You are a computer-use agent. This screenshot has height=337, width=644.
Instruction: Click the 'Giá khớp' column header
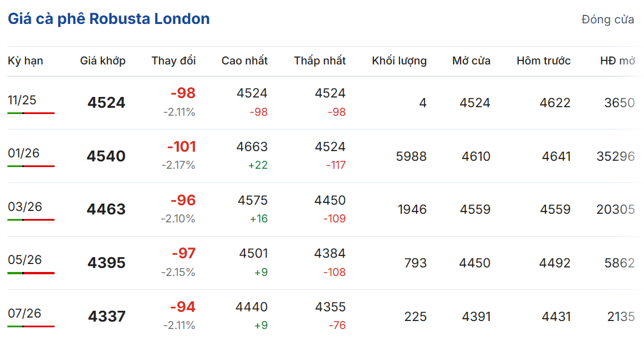103,61
